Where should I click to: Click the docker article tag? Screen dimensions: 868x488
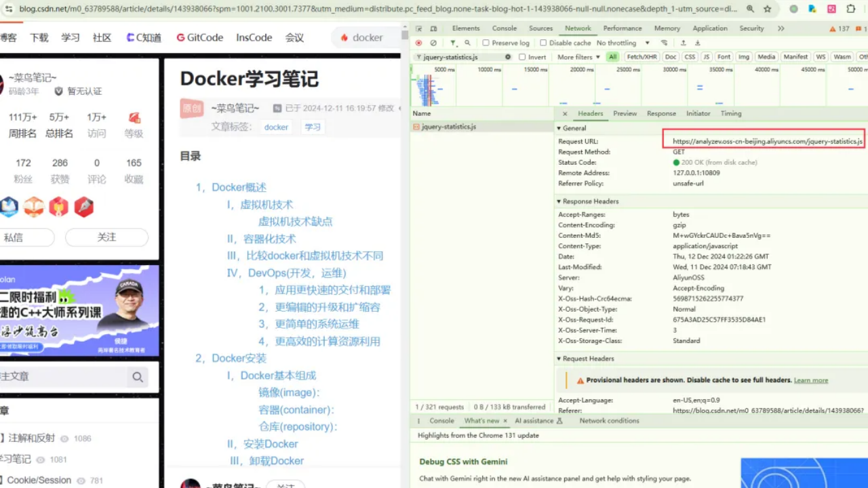[x=276, y=127]
